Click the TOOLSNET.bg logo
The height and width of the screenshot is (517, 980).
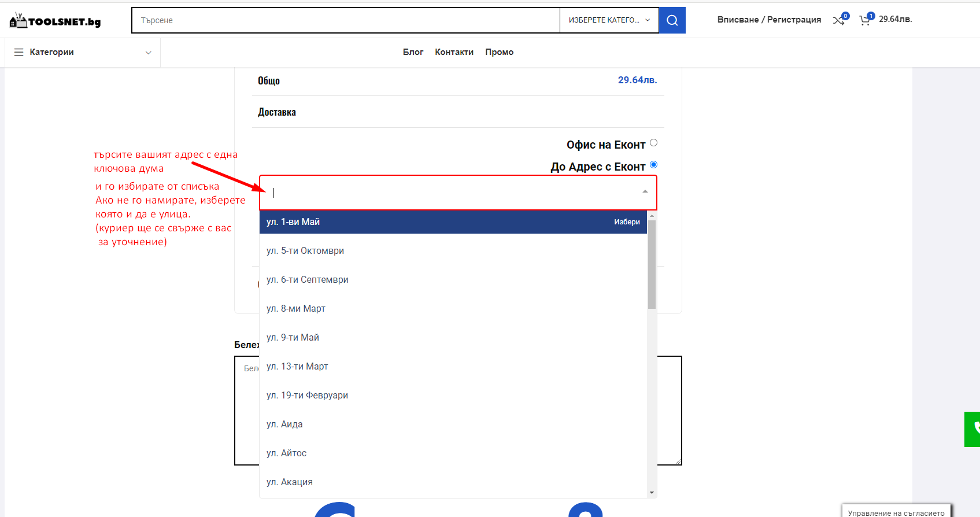(x=56, y=21)
